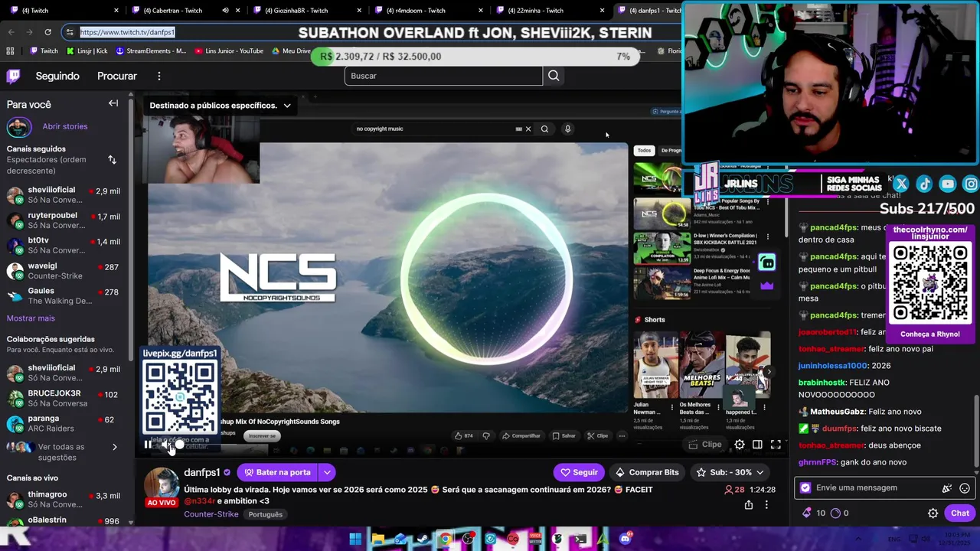Open the StreamElements bookmark

[151, 51]
